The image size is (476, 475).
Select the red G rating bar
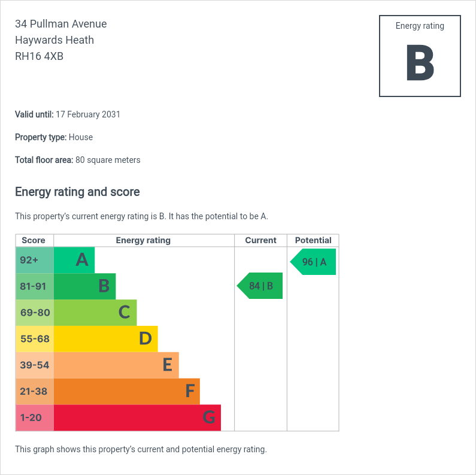[x=138, y=417]
